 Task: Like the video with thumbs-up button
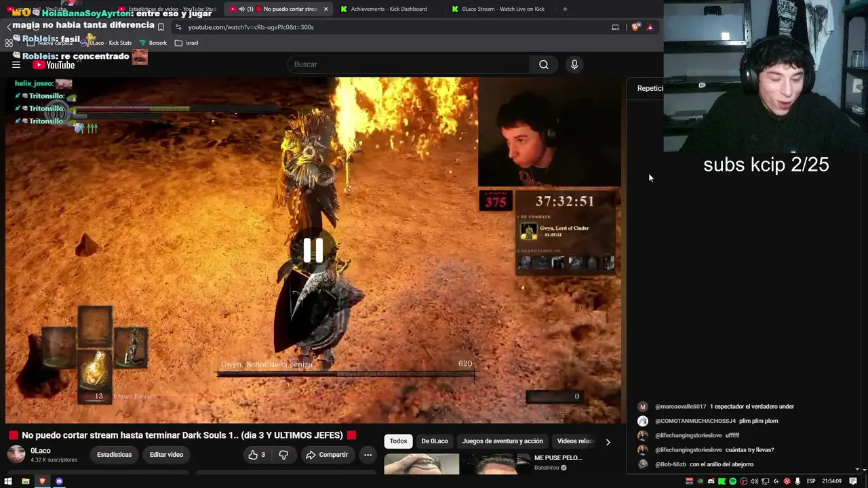click(x=256, y=455)
